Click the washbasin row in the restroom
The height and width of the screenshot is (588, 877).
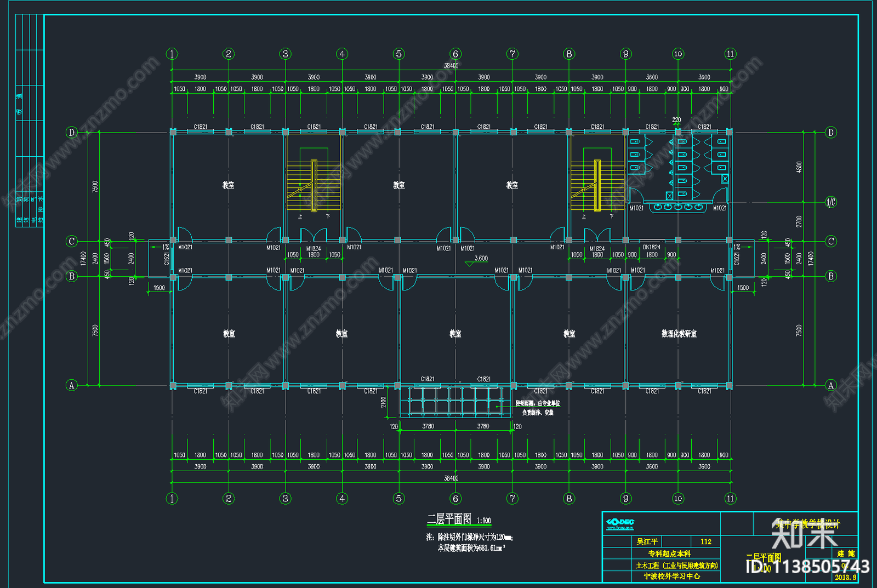(x=678, y=207)
